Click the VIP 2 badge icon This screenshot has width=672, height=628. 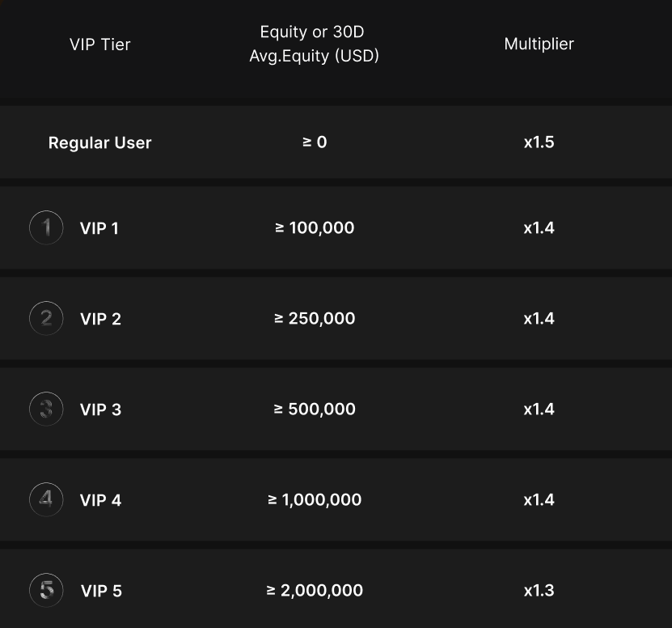point(46,318)
